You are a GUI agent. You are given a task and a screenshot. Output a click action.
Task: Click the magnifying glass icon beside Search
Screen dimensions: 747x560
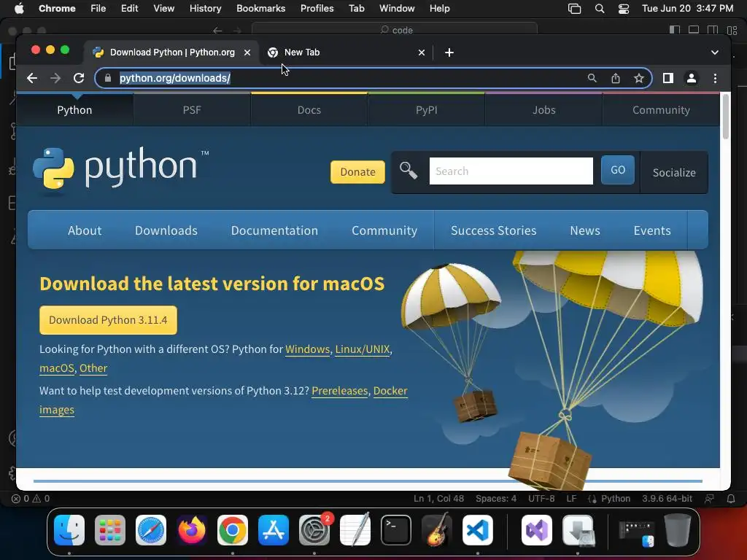[x=409, y=171]
